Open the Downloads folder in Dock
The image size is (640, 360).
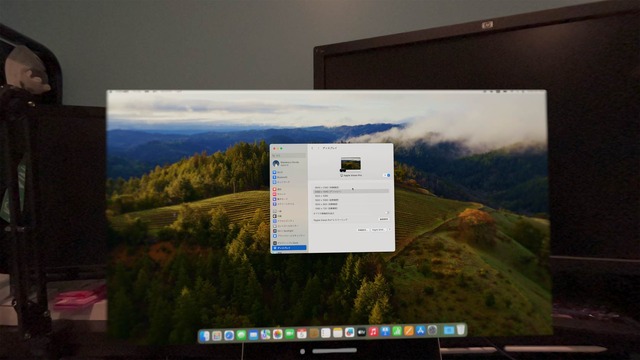coord(449,330)
